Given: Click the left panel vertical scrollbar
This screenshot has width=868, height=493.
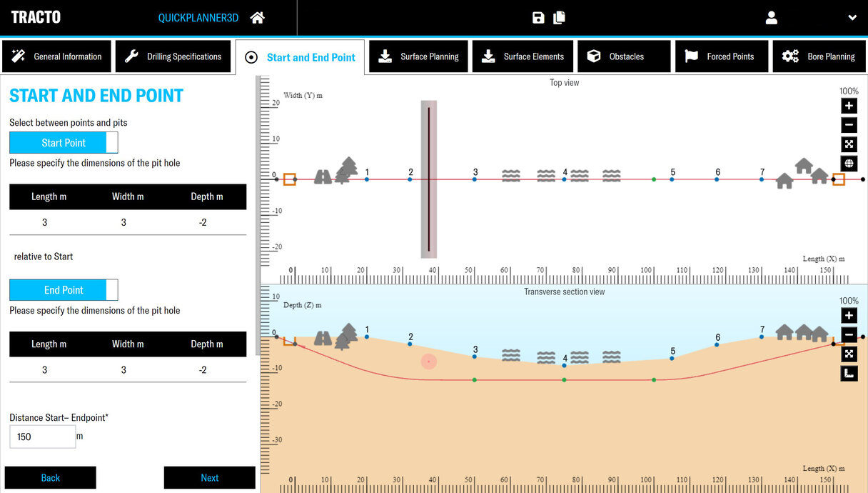Looking at the screenshot, I should pyautogui.click(x=258, y=215).
